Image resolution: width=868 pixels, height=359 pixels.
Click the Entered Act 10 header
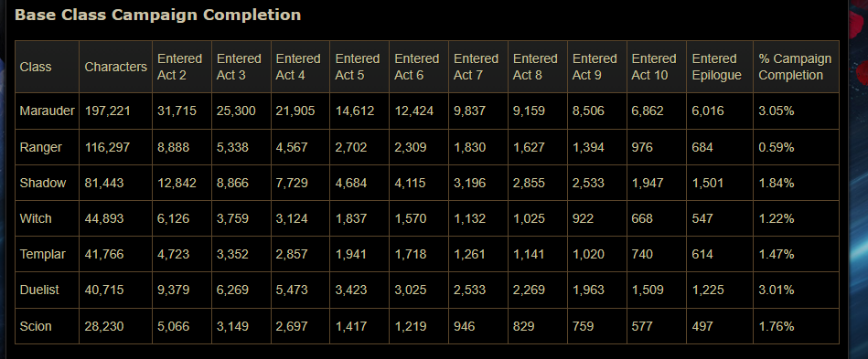(x=656, y=67)
